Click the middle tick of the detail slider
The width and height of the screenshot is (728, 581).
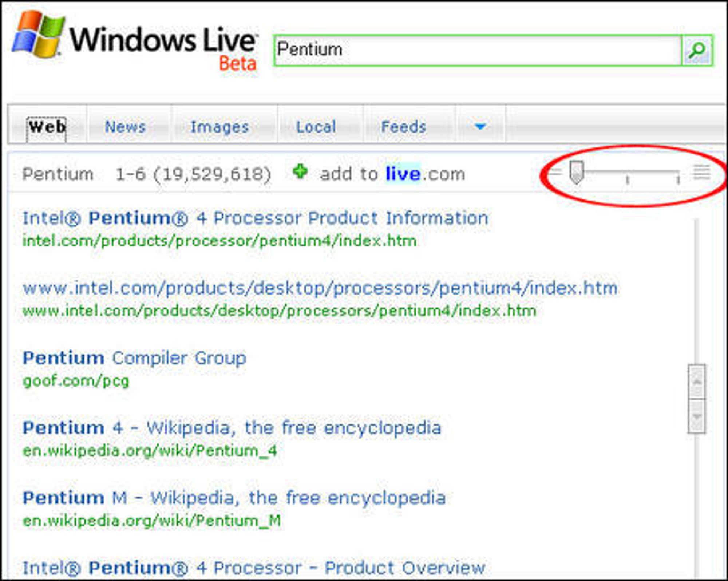628,180
